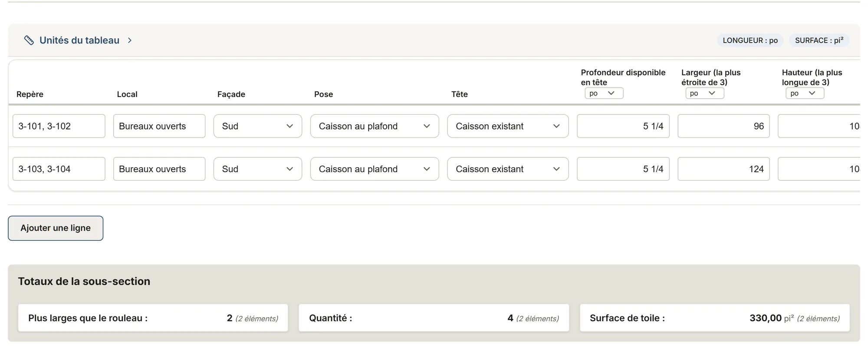Click the SURFACE : pi² unit badge

[819, 40]
